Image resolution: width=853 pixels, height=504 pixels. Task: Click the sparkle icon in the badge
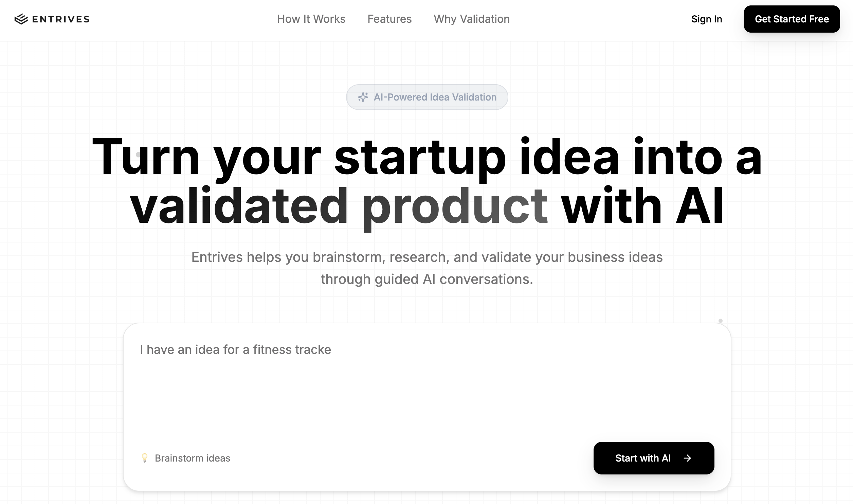pyautogui.click(x=363, y=97)
